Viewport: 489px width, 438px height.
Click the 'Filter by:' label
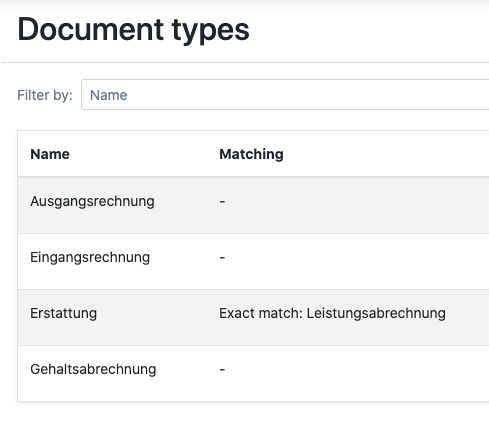45,95
